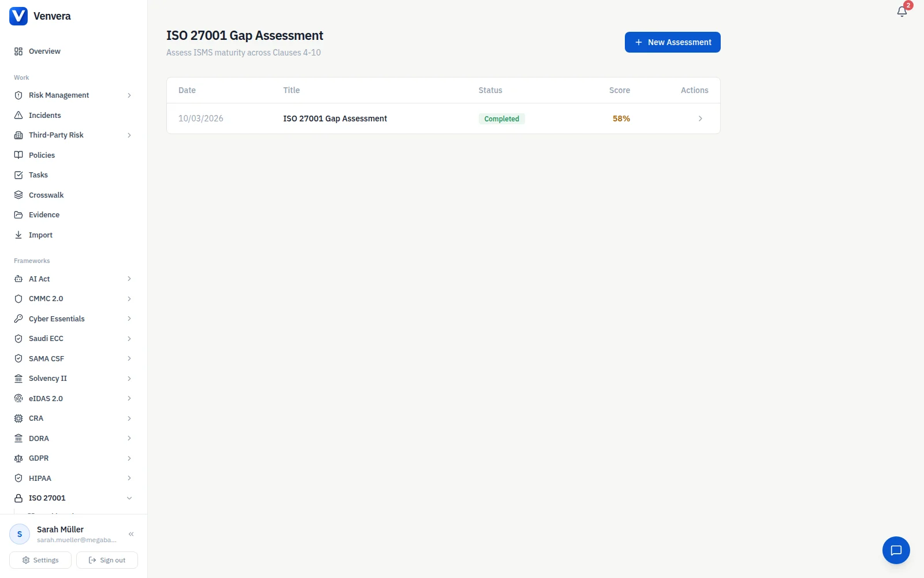Click the Title column header

[x=292, y=90]
